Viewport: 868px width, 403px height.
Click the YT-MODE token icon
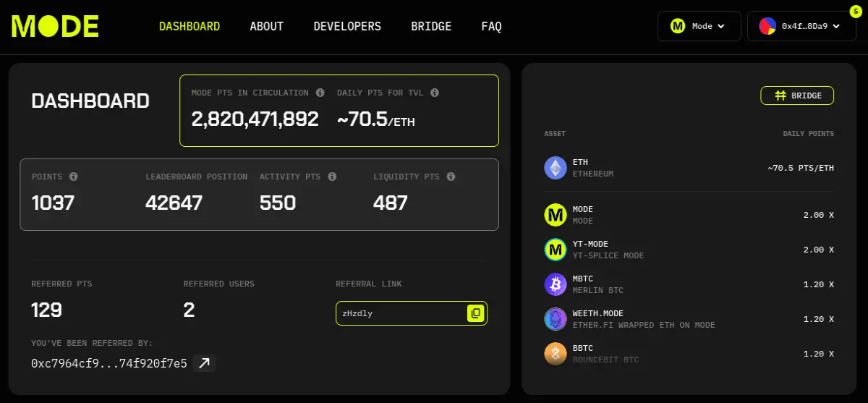(556, 250)
